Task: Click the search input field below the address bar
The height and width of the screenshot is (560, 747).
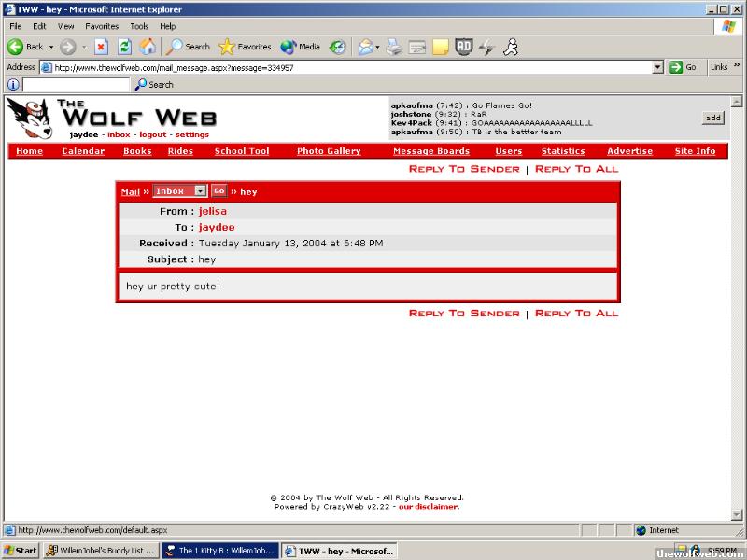Action: (x=77, y=85)
